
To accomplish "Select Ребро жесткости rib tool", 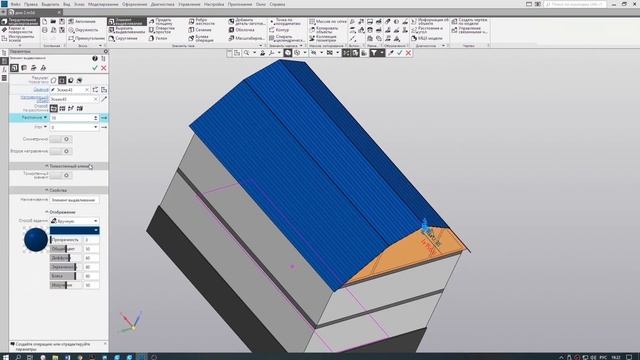I will pos(202,22).
